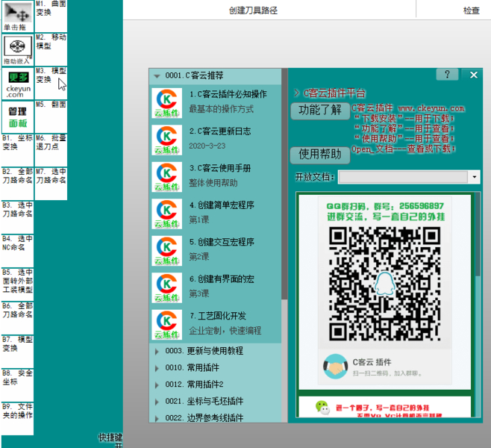Select the 4.创建简单宏程序 list title
Screen dimensions: 491x448
click(x=222, y=205)
